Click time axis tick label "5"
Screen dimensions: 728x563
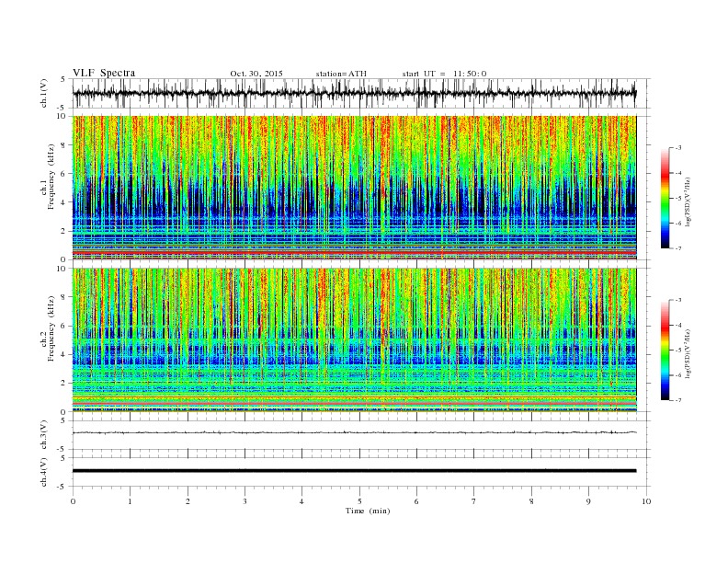(359, 501)
